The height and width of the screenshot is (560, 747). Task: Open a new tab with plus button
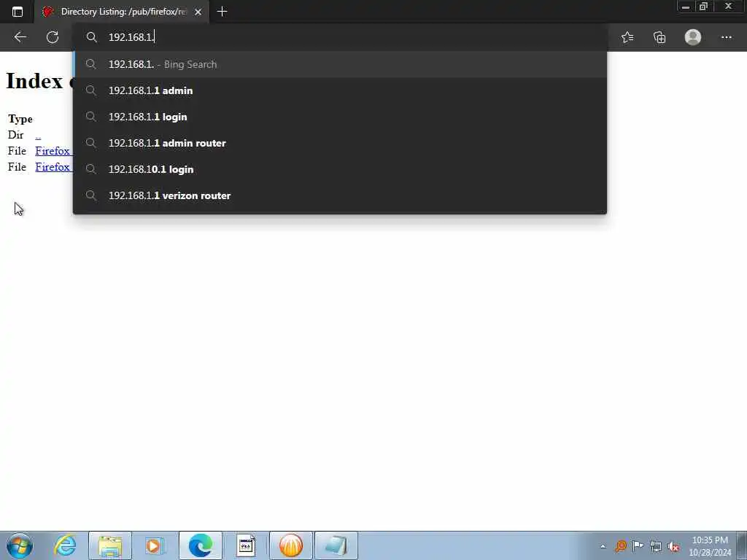coord(222,12)
